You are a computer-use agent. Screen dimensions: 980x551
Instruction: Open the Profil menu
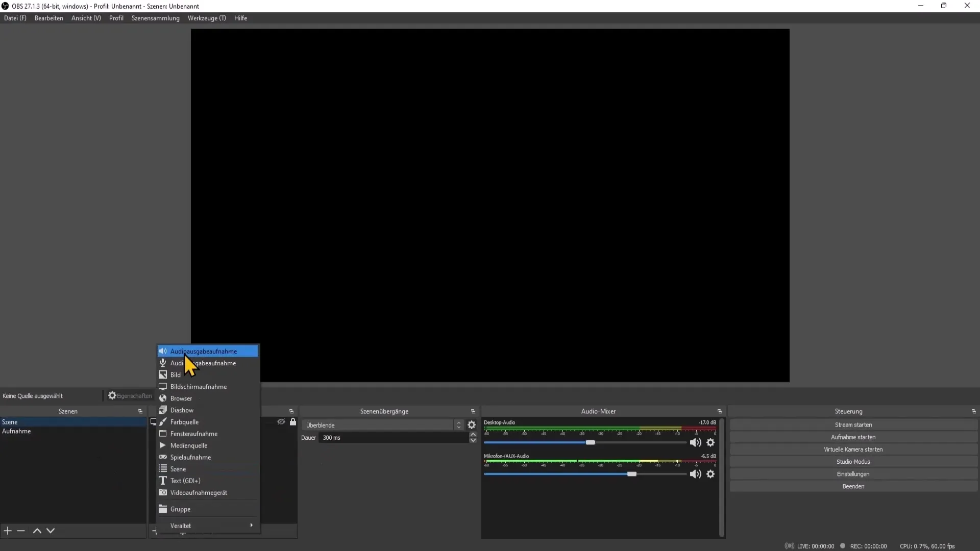pos(116,18)
